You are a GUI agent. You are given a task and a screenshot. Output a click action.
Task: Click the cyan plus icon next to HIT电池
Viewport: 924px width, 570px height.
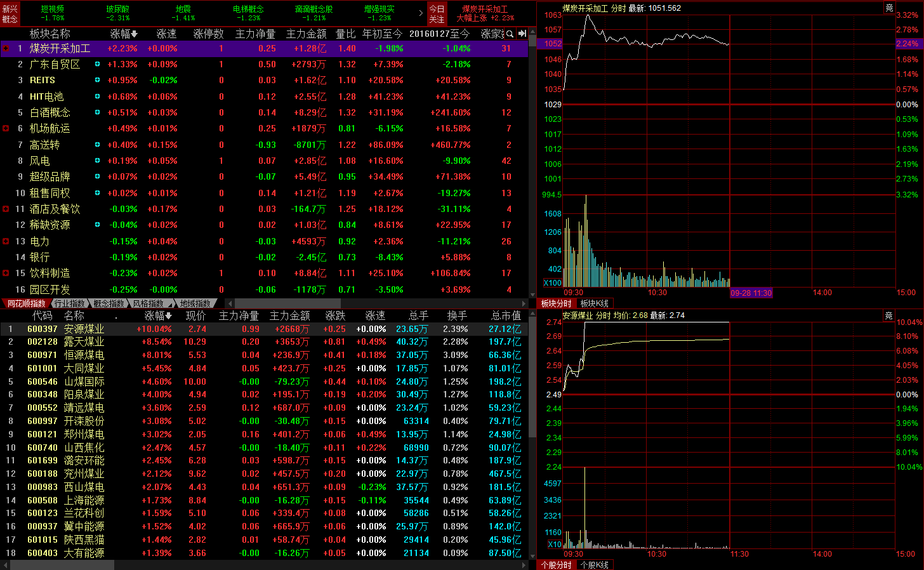coord(97,96)
